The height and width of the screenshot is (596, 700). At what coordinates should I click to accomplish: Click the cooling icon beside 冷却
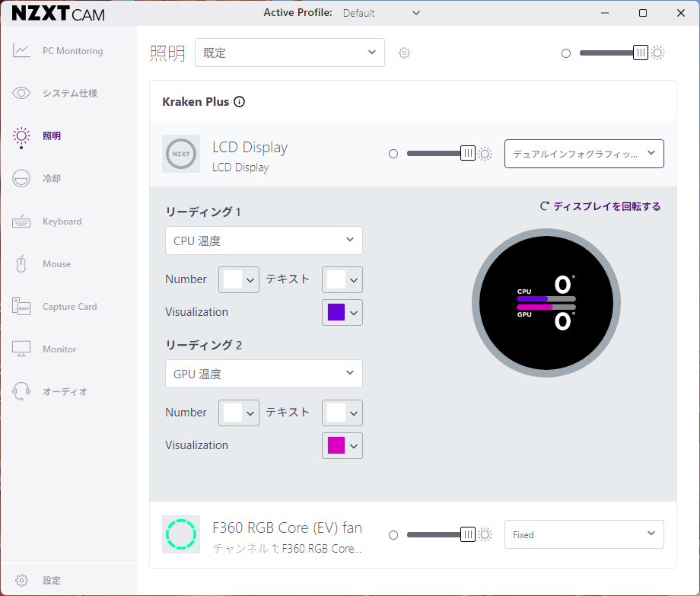[x=21, y=178]
